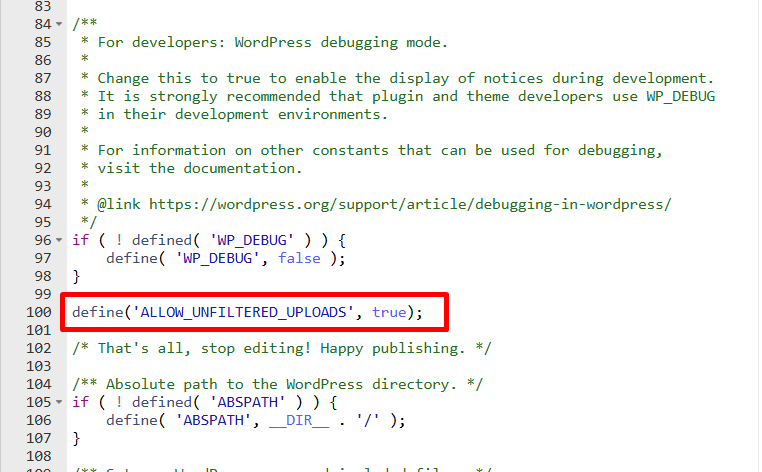Click the closing brace on line 107

tap(76, 438)
